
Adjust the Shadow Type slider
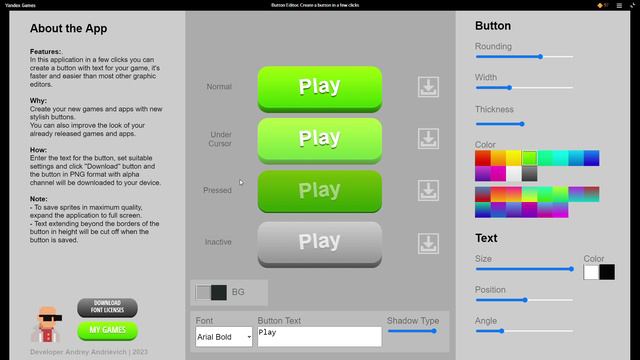tap(412, 331)
